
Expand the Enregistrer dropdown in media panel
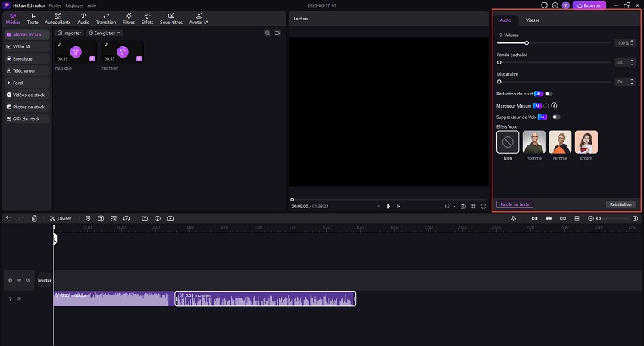(105, 33)
